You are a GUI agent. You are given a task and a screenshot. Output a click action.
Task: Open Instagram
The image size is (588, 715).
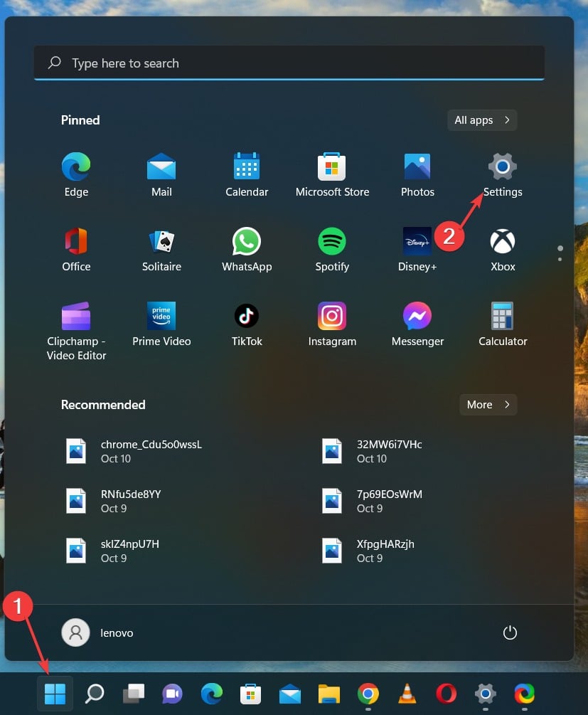pos(332,324)
